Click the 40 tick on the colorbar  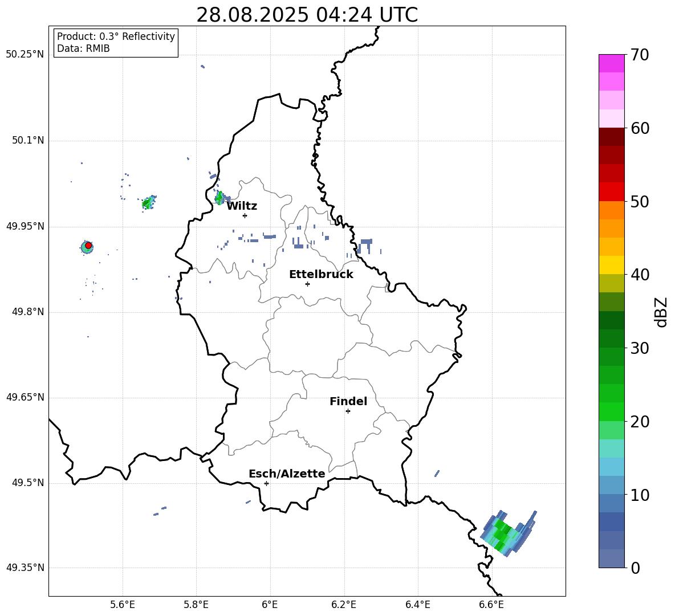(x=640, y=275)
